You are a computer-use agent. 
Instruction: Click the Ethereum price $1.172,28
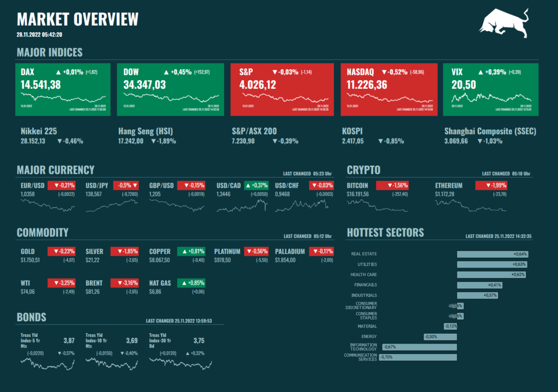point(445,195)
